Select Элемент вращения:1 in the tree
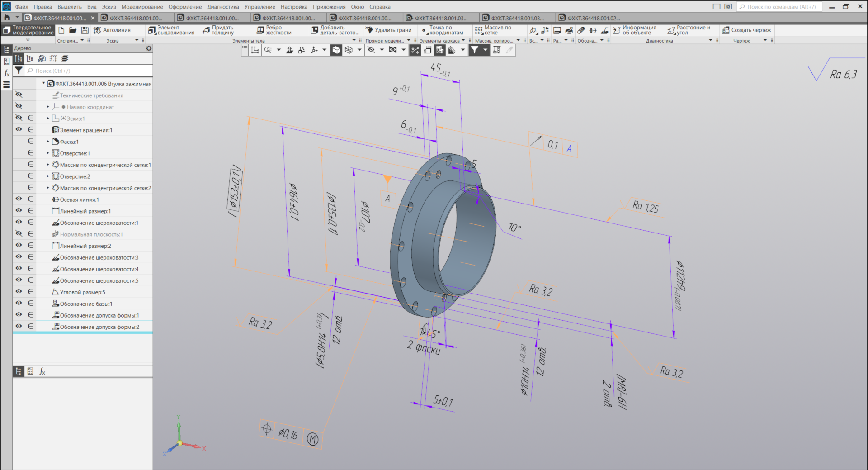Screen dimensions: 868x470 (86, 130)
